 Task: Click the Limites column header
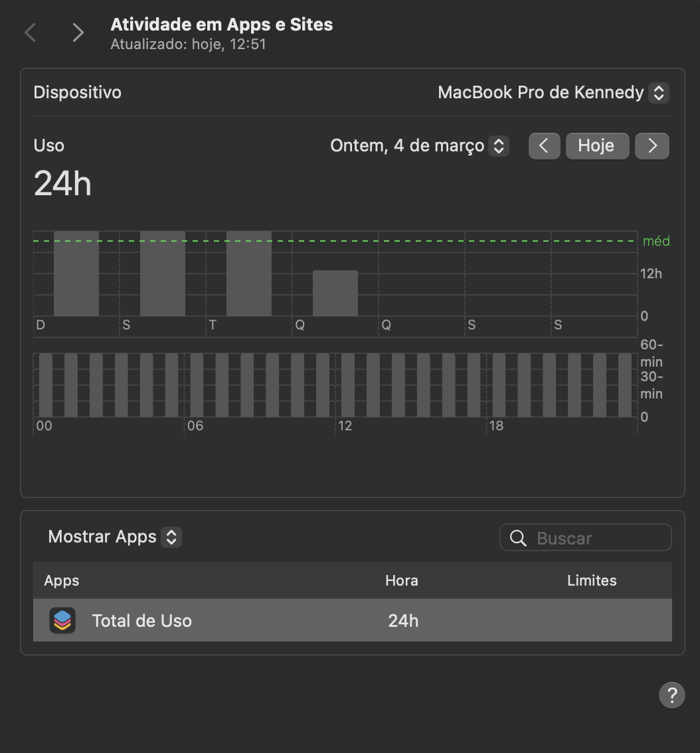pos(591,580)
